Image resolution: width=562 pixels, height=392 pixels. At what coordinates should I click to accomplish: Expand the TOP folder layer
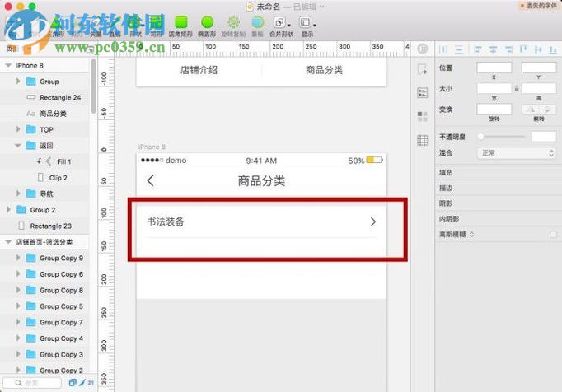coord(18,129)
